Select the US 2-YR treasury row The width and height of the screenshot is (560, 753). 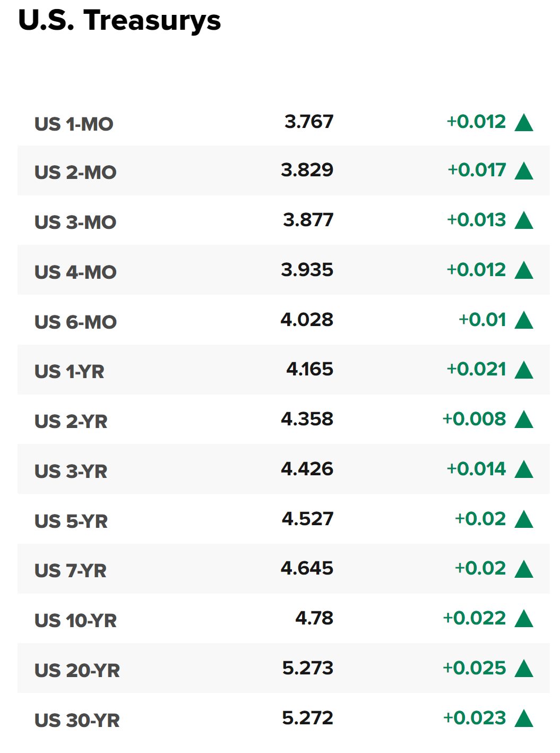click(x=283, y=420)
